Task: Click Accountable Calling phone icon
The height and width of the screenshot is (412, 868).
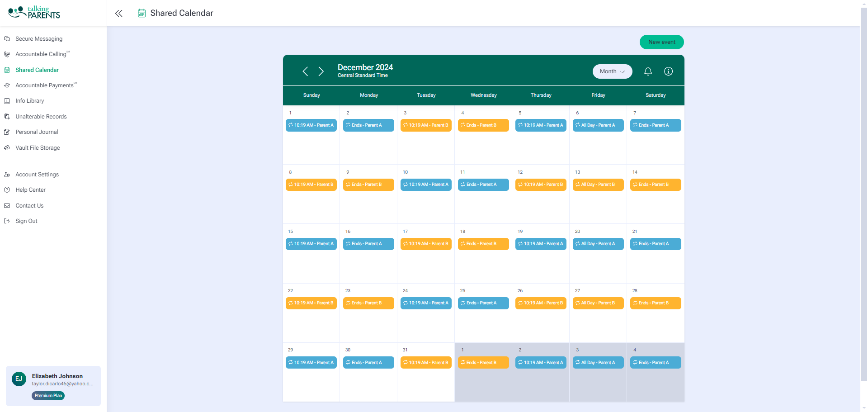Action: (x=7, y=54)
